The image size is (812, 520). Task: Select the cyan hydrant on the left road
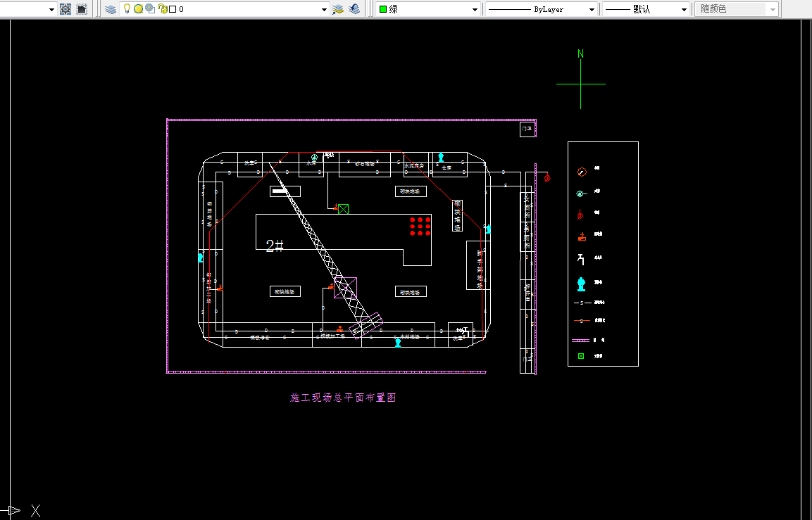pos(201,257)
